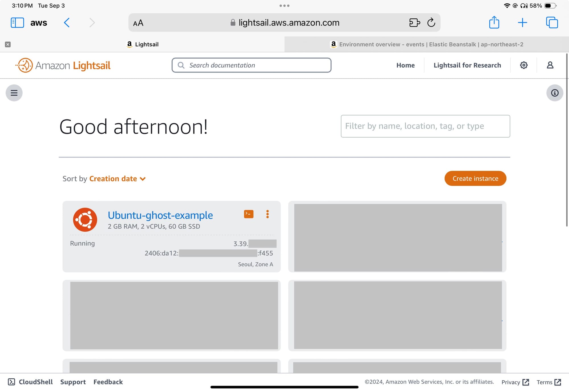Open the user account menu

pyautogui.click(x=550, y=65)
